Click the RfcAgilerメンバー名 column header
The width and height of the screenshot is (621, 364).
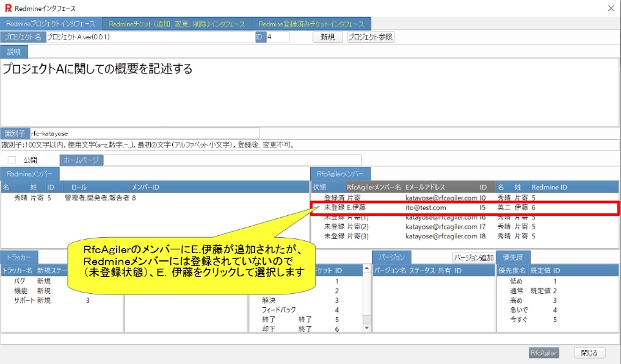pos(374,187)
